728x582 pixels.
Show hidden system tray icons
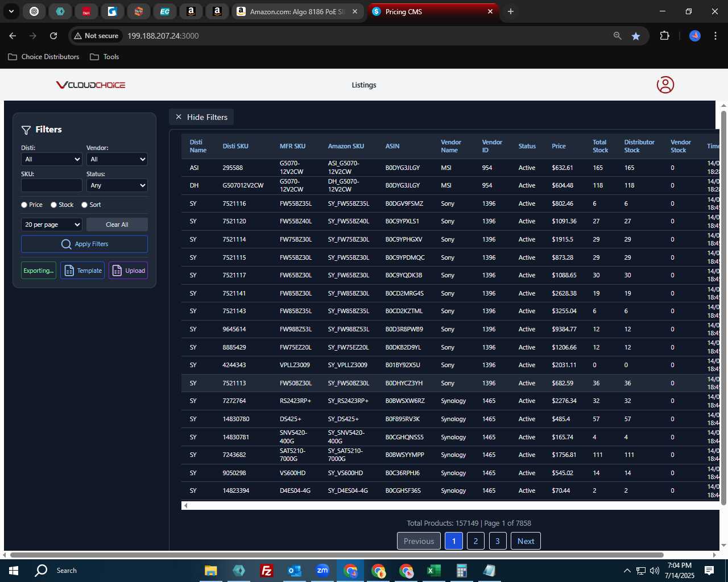pyautogui.click(x=627, y=571)
